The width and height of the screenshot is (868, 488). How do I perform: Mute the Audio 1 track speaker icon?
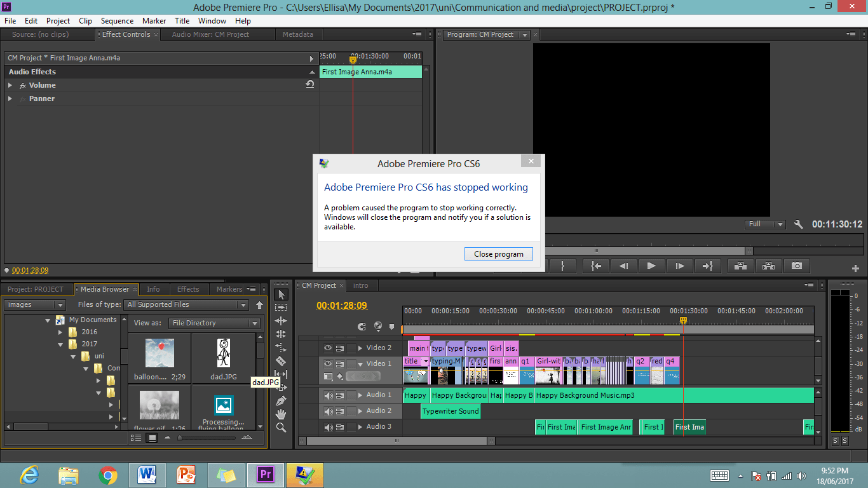(x=328, y=395)
